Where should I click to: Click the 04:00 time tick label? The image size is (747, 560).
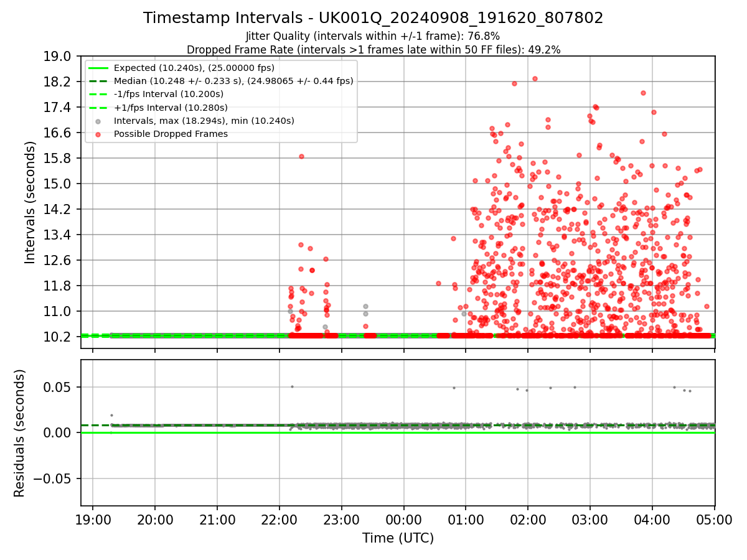coord(652,520)
